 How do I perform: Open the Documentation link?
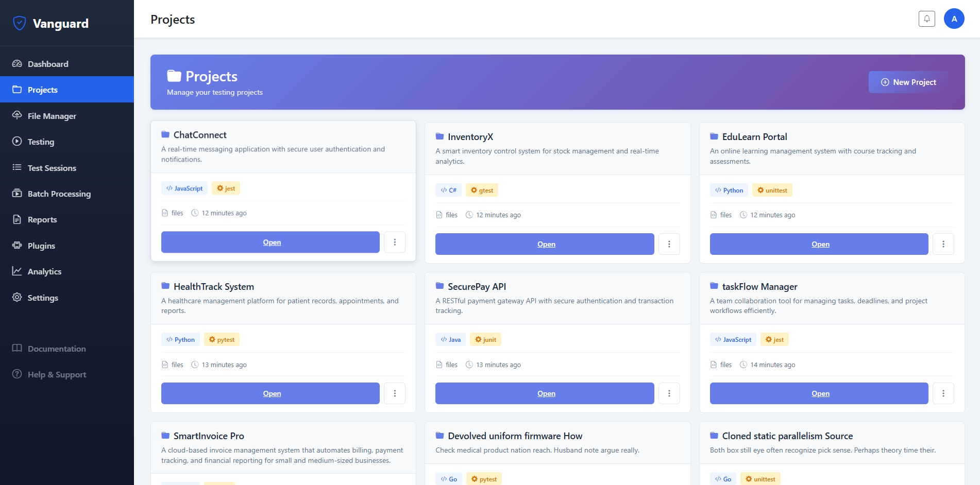pos(57,349)
